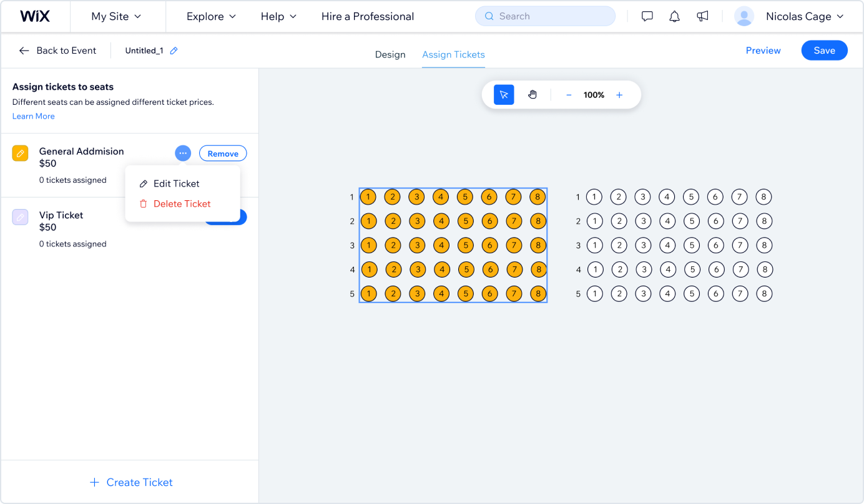Rename Untitled_1 with pencil icon
Image resolution: width=864 pixels, height=504 pixels.
(174, 51)
